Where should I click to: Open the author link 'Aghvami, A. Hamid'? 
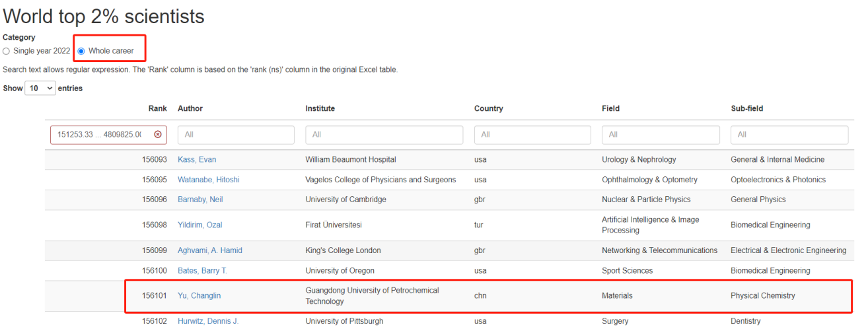(x=209, y=250)
